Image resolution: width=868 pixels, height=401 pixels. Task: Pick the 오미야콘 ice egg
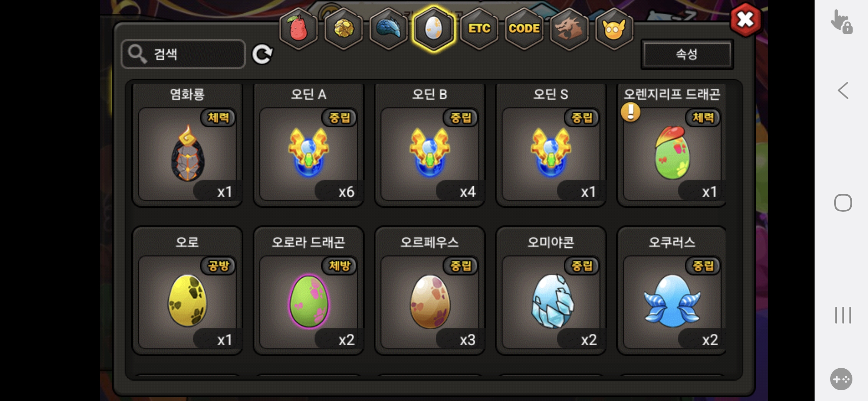(551, 291)
